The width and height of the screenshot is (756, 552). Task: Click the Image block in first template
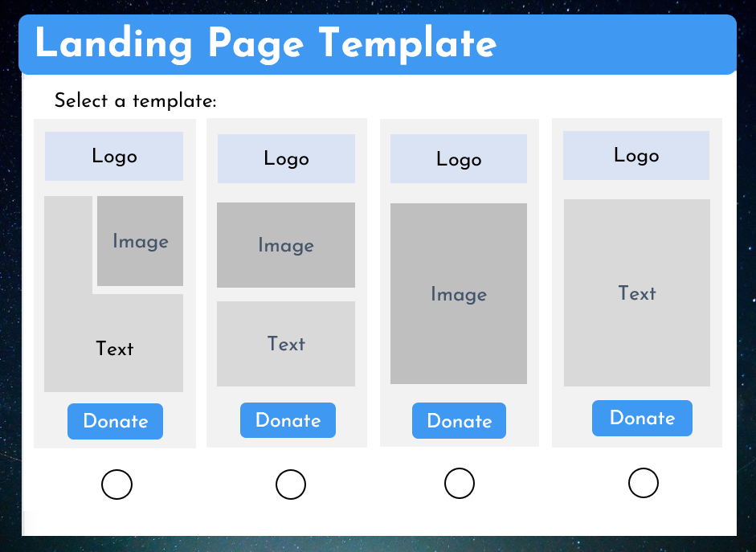pos(141,241)
